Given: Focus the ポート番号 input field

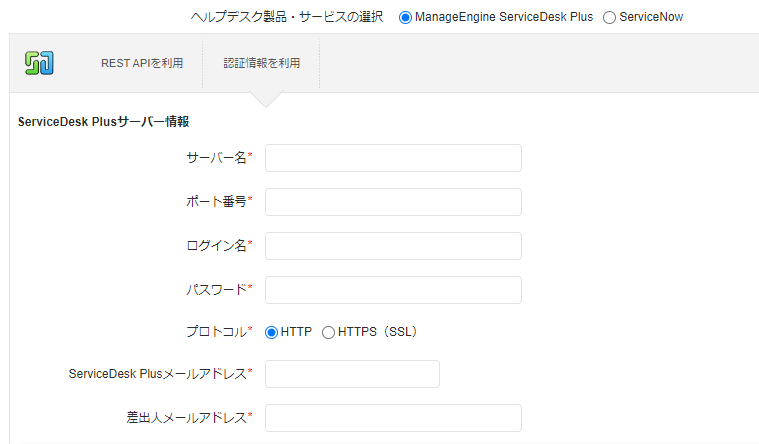Looking at the screenshot, I should 393,202.
